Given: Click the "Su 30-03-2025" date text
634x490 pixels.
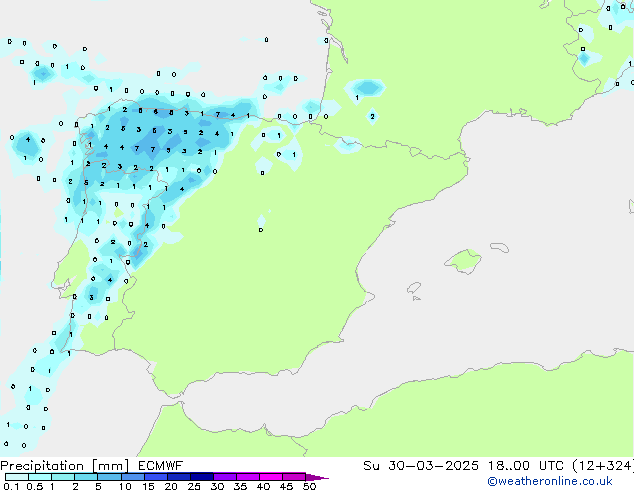Looking at the screenshot, I should pyautogui.click(x=421, y=466).
